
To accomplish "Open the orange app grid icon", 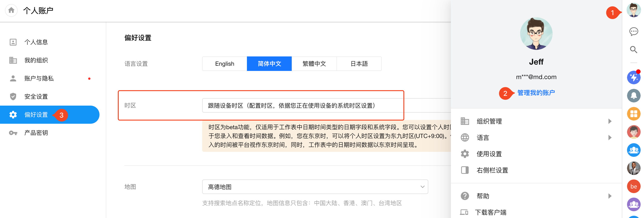I will (x=633, y=114).
